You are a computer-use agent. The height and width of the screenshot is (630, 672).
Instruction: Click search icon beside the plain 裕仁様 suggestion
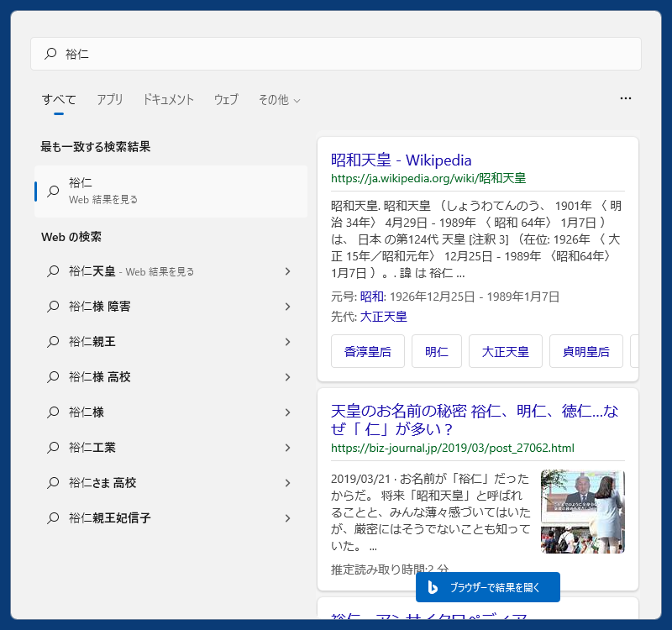[53, 412]
